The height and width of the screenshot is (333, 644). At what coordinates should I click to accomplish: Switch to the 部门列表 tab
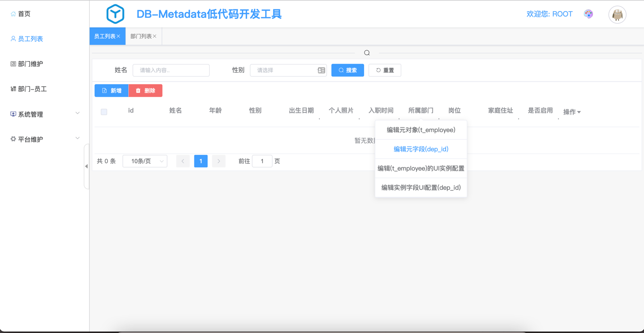[x=141, y=36]
